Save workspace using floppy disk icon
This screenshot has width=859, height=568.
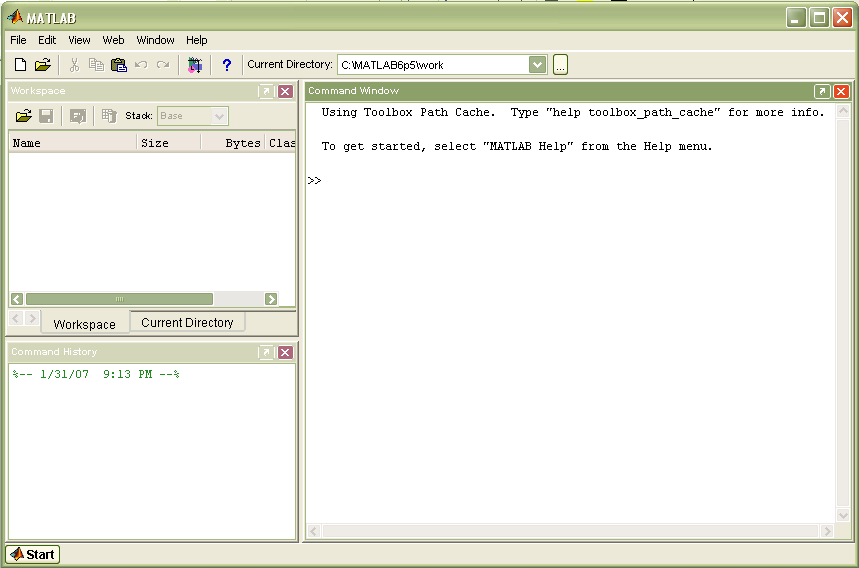pos(46,116)
